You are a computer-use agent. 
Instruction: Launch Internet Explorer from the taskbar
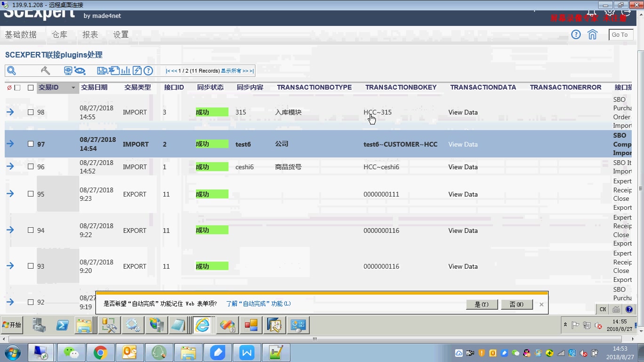pos(203,325)
